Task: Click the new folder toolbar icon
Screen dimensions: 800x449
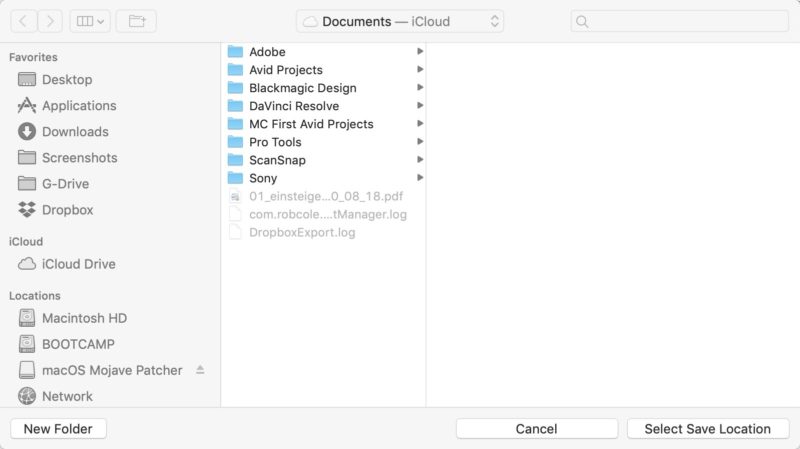Action: click(x=136, y=21)
